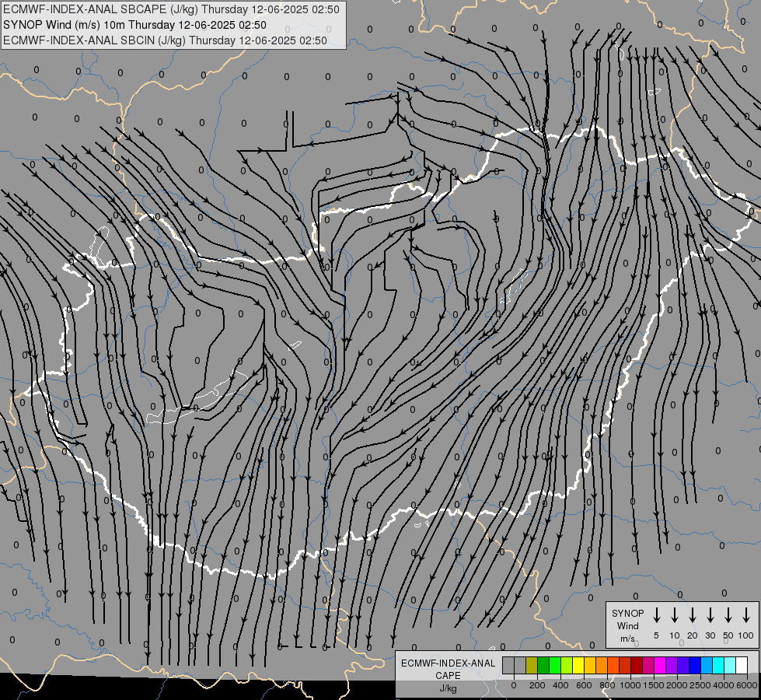Click the wind arrow above 50 m/s
The image size is (761, 700).
click(x=728, y=615)
